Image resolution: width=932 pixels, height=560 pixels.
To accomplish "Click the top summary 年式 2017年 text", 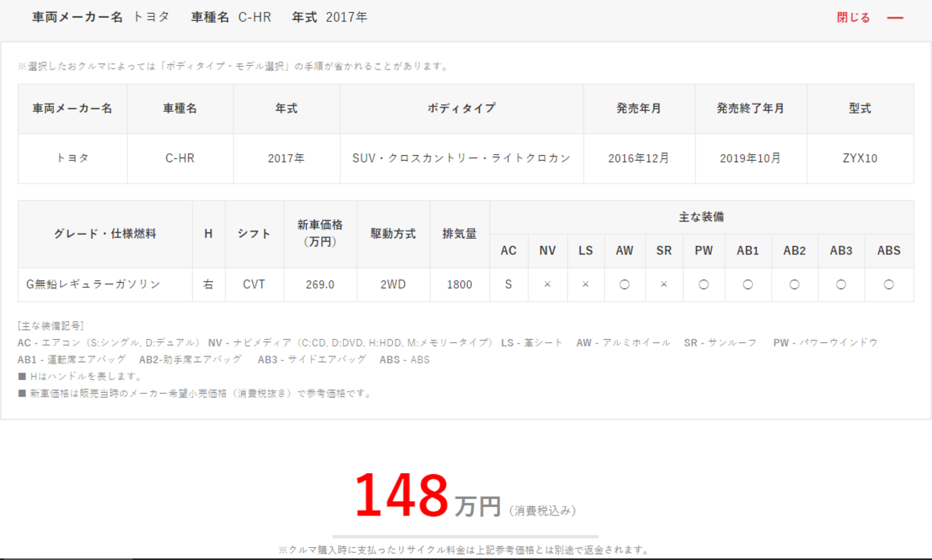I will 330,17.
